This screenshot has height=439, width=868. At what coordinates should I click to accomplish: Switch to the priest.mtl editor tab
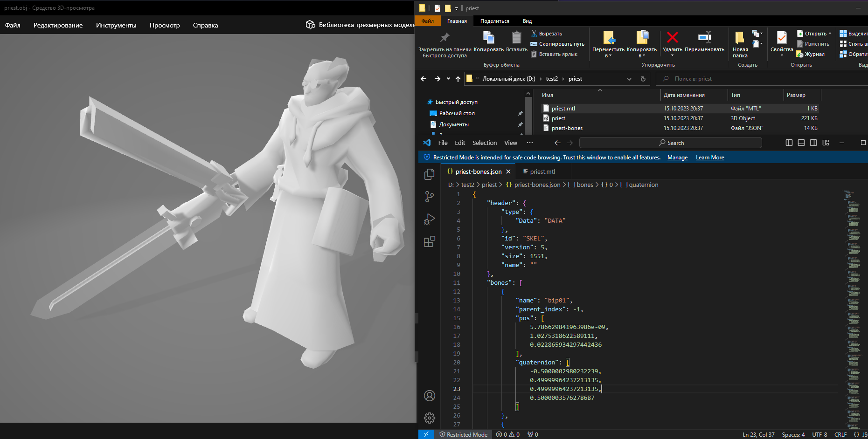click(542, 171)
